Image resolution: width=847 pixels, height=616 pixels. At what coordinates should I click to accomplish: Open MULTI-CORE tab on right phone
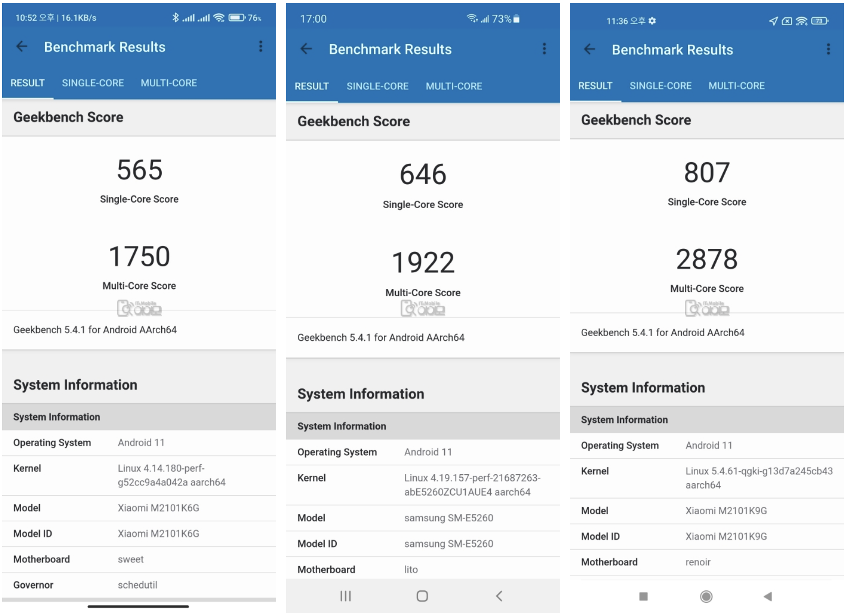pyautogui.click(x=736, y=86)
